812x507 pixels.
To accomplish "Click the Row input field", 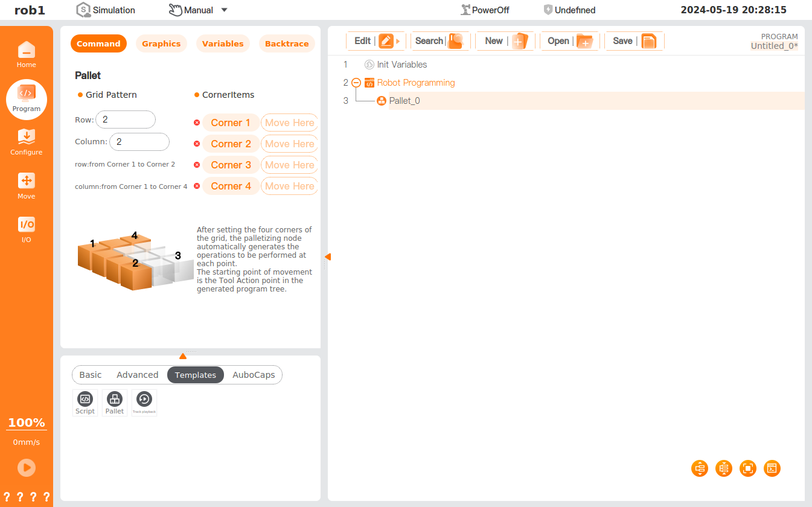I will (x=126, y=120).
